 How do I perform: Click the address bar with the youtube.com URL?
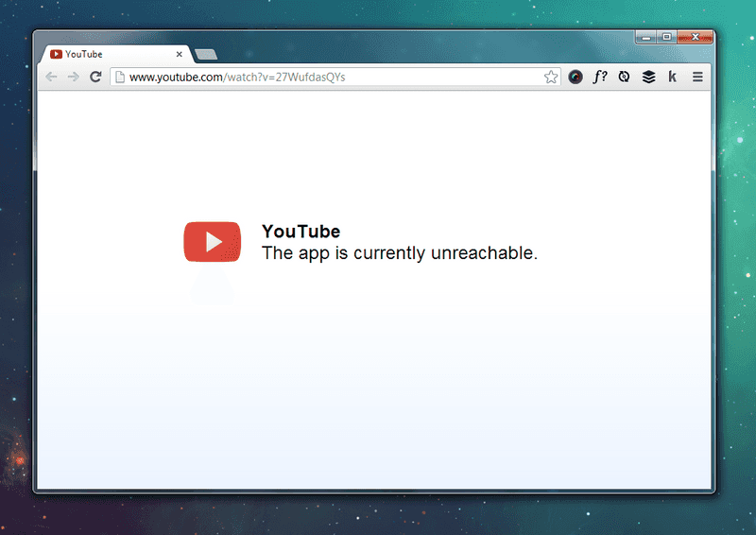coord(335,77)
